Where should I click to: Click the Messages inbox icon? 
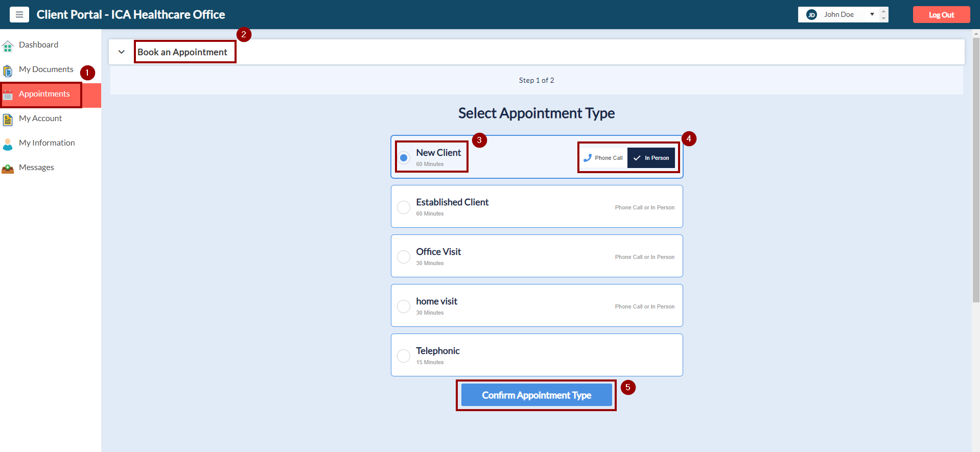8,169
